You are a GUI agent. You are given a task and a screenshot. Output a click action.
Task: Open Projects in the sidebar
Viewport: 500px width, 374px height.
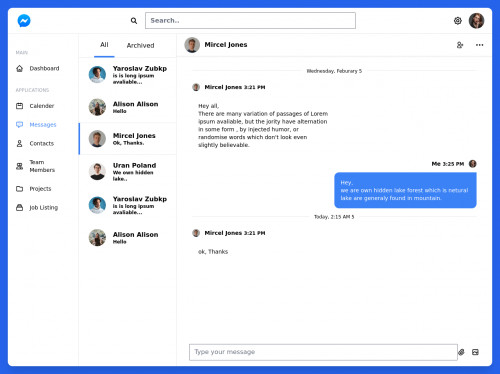click(34, 189)
